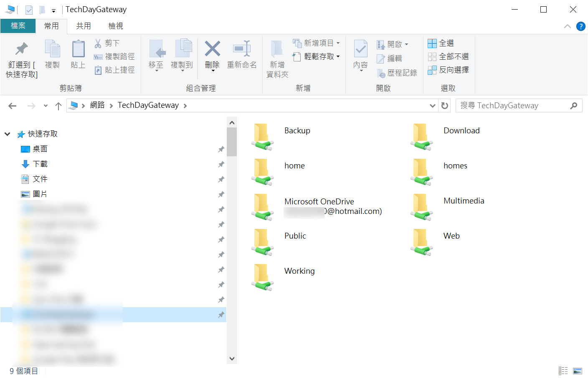Select the Microsoft OneDrive network folder
The image size is (588, 379).
[x=317, y=206]
